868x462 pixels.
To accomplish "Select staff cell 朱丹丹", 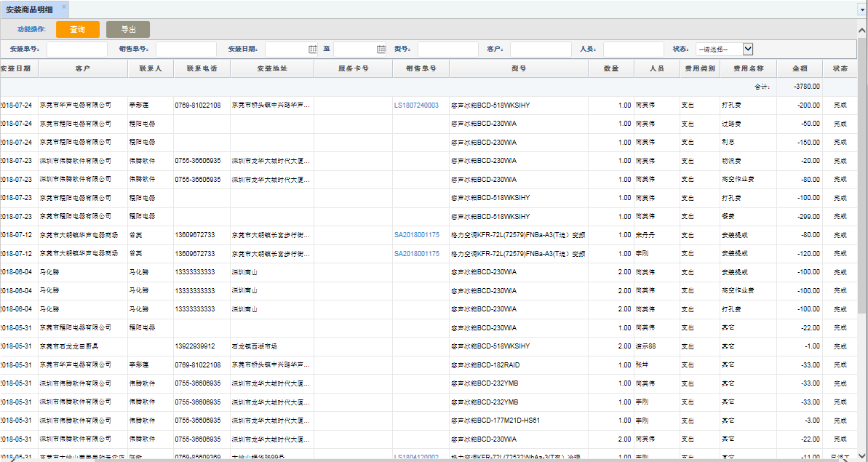I will pyautogui.click(x=657, y=235).
